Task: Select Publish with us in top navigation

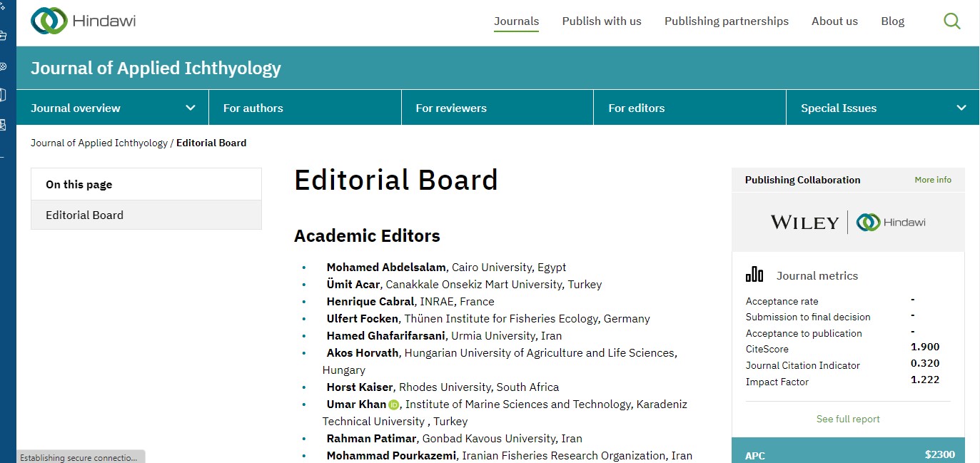Action: pyautogui.click(x=601, y=21)
